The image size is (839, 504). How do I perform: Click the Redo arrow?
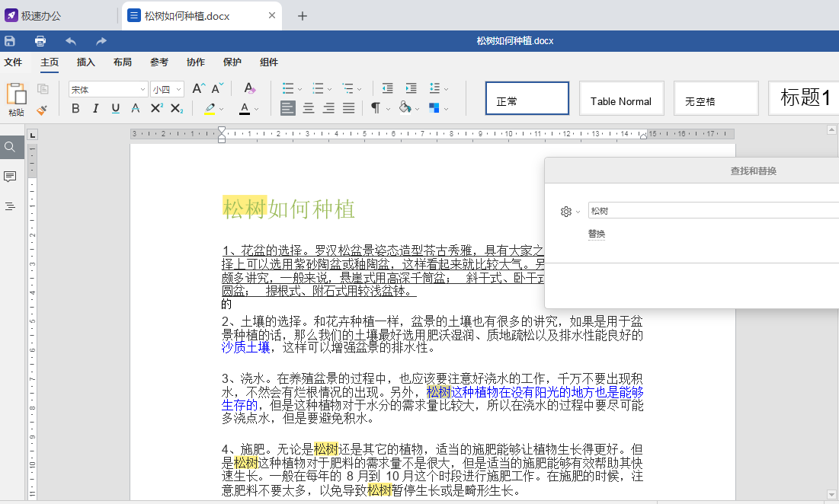[x=101, y=40]
